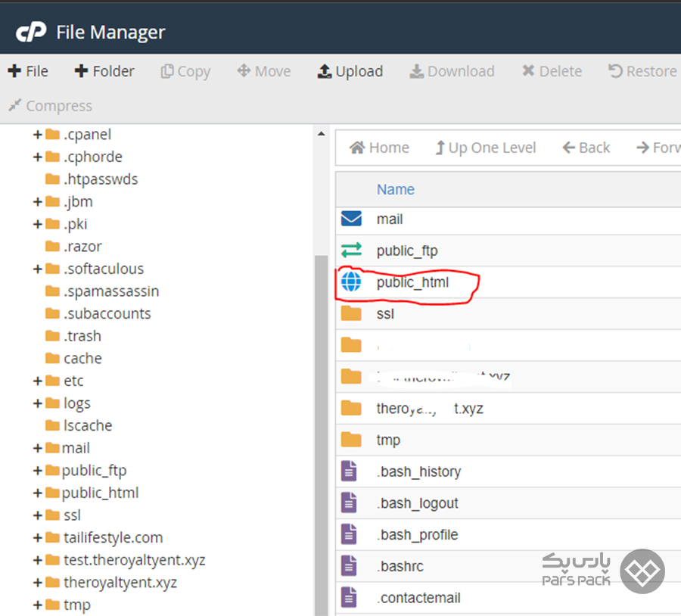
Task: Click the cPanel logo in header
Action: tap(31, 32)
